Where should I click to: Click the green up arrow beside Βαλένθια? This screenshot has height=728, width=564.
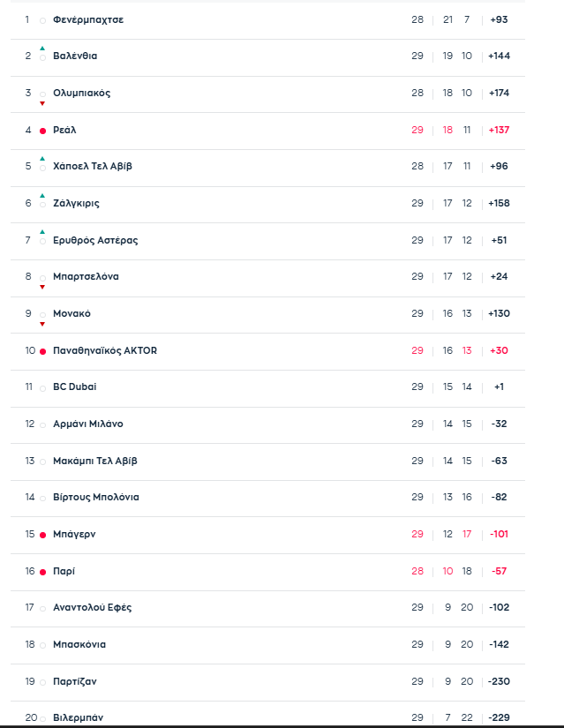pyautogui.click(x=42, y=49)
